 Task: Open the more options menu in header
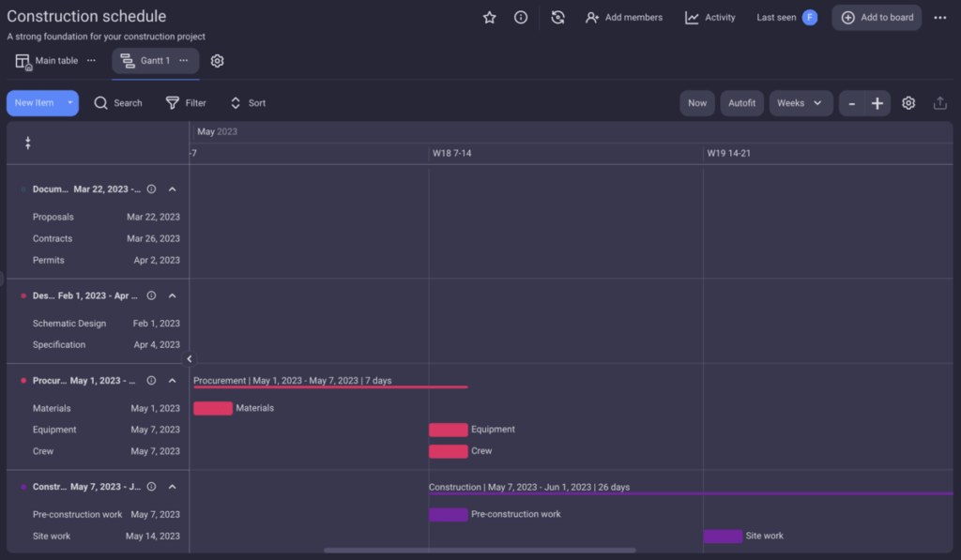pos(940,18)
